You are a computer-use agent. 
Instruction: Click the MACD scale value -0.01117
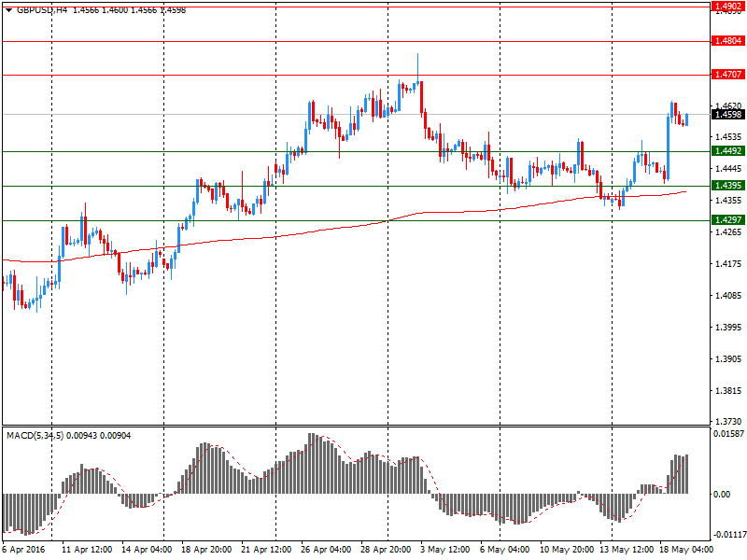[x=729, y=535]
